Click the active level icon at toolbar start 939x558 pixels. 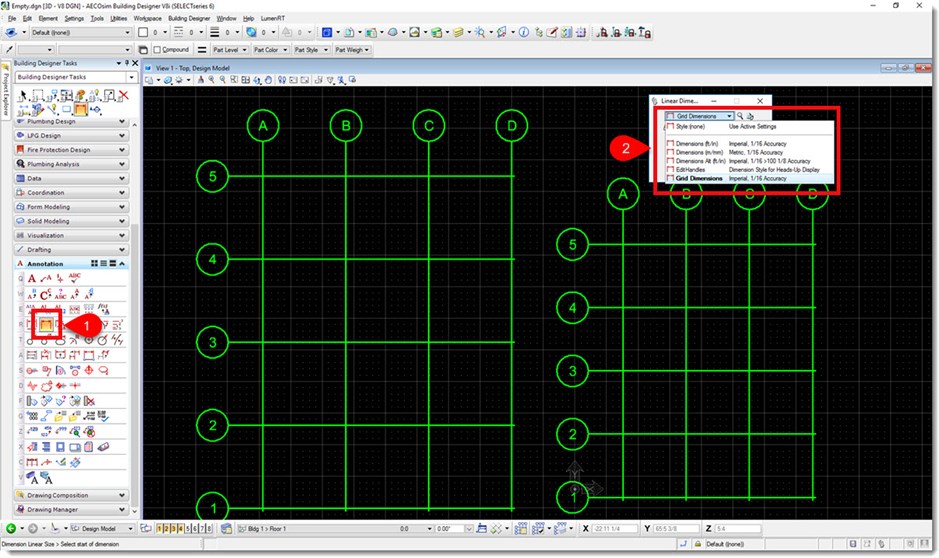(11, 32)
